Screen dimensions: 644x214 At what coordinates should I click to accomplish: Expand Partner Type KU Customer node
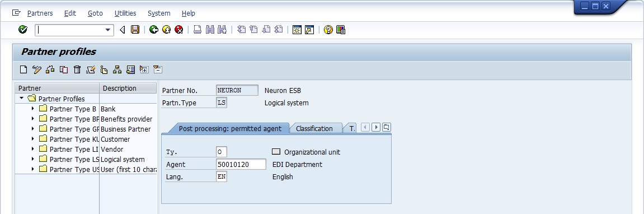[x=33, y=139]
